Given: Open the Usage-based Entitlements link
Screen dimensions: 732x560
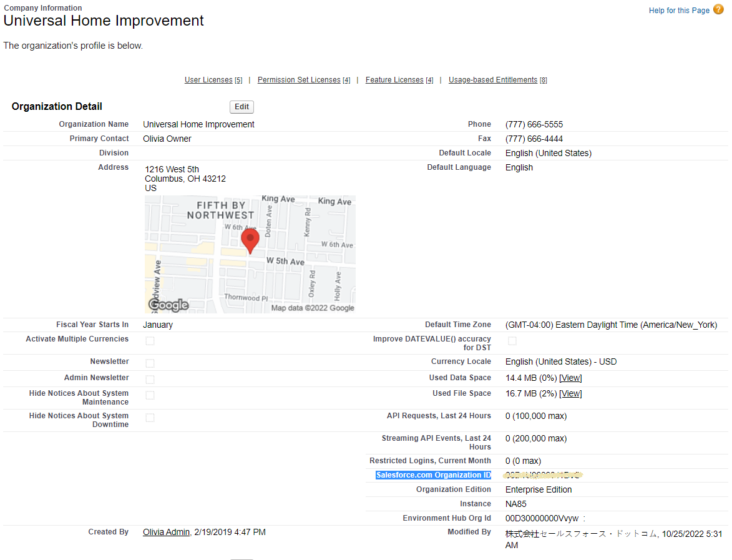Looking at the screenshot, I should (x=493, y=80).
